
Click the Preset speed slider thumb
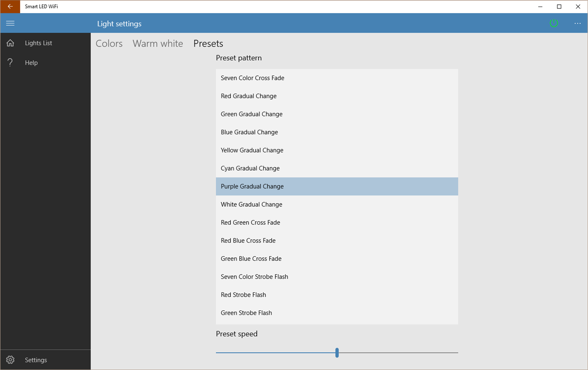pyautogui.click(x=337, y=353)
